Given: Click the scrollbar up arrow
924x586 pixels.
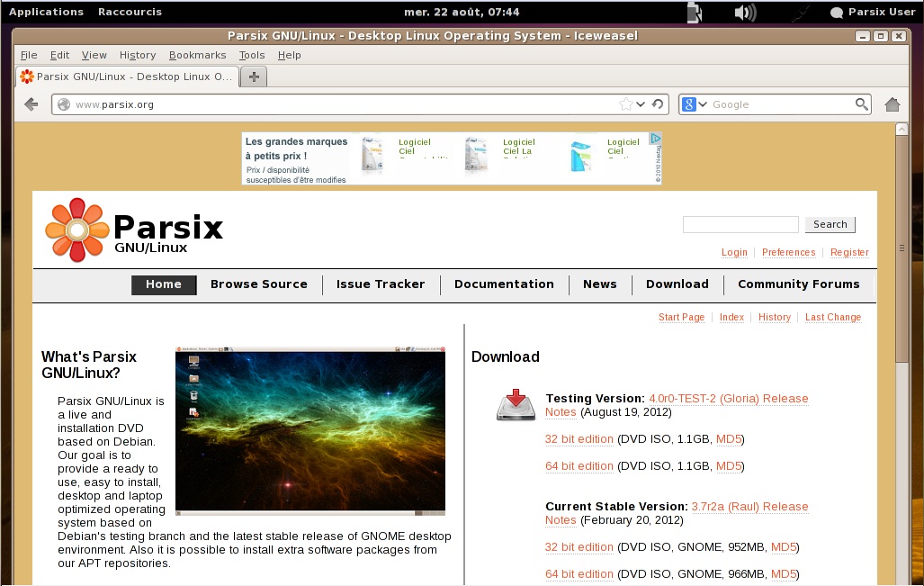Looking at the screenshot, I should [x=902, y=129].
